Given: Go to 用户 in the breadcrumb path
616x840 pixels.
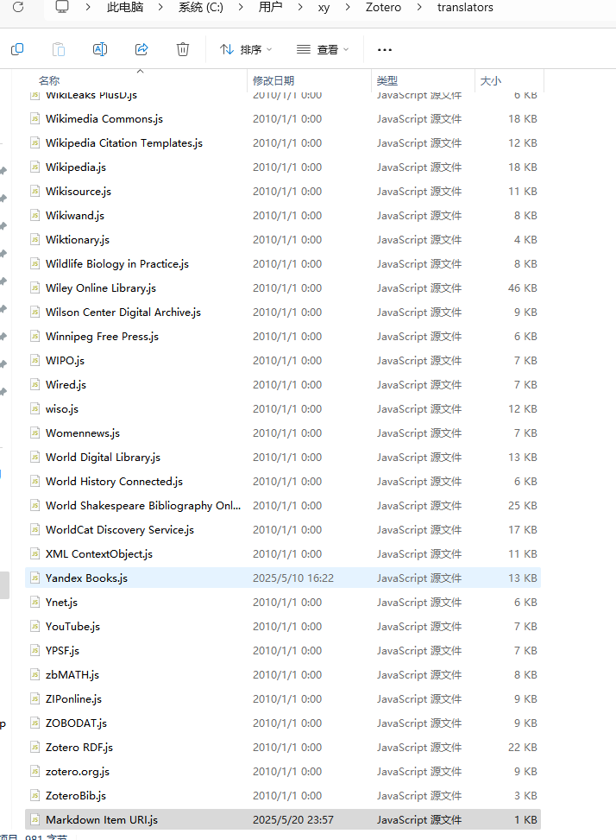Looking at the screenshot, I should coord(270,8).
